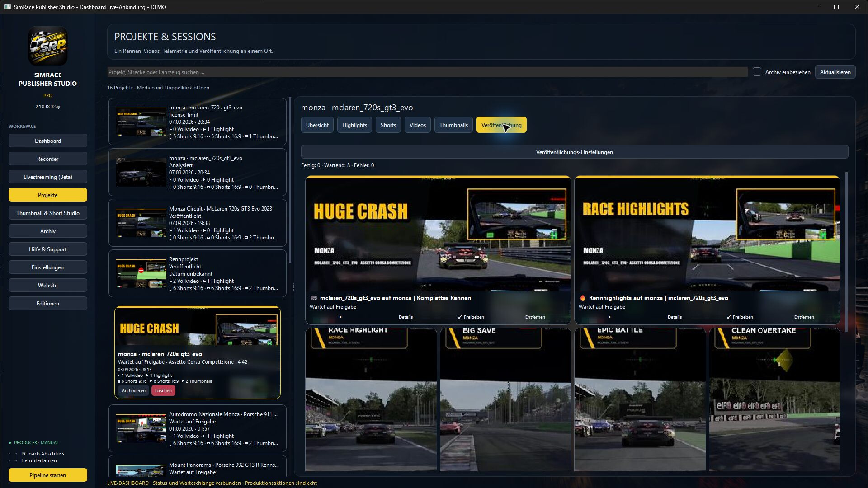
Task: Remove the Rennhighlights card with Entfernen
Action: coord(804,317)
